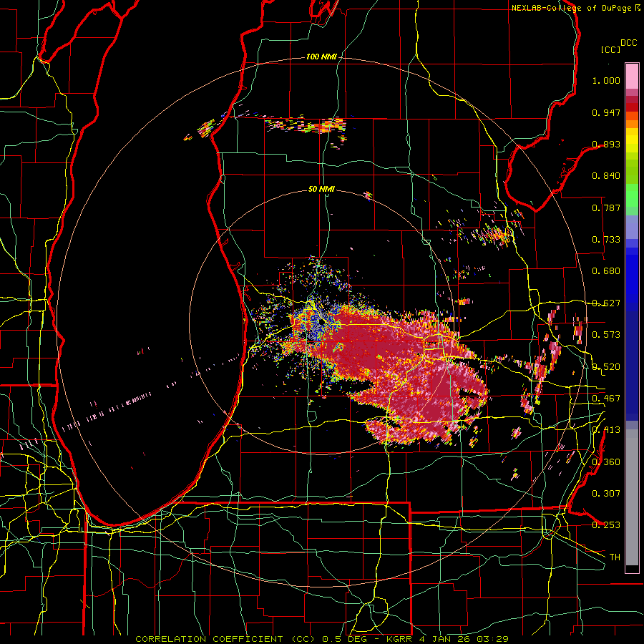Click the 50 NMI range ring label
Image resolution: width=644 pixels, height=644 pixels.
[321, 189]
